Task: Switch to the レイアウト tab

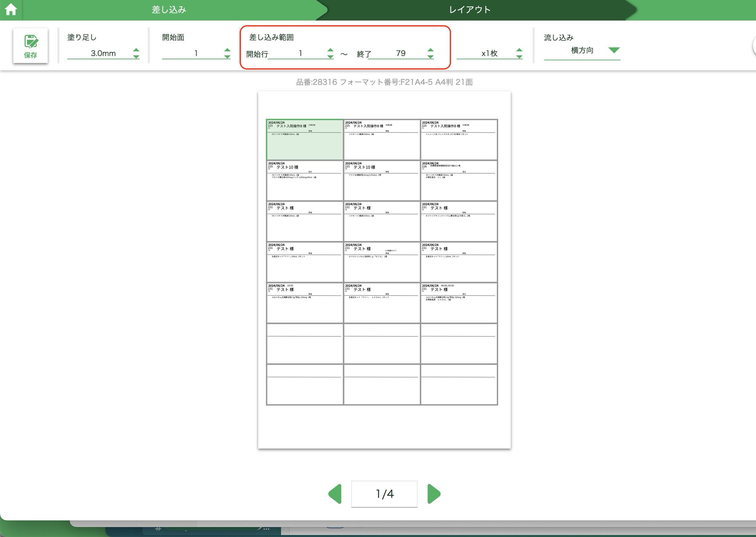Action: pyautogui.click(x=470, y=10)
